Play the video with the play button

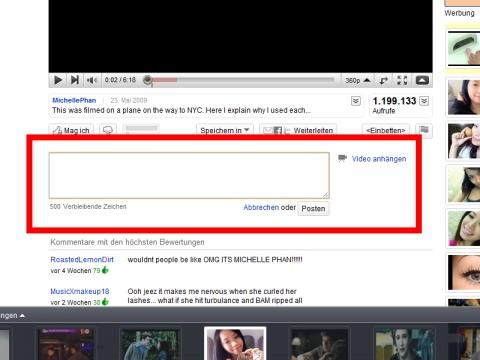click(58, 80)
